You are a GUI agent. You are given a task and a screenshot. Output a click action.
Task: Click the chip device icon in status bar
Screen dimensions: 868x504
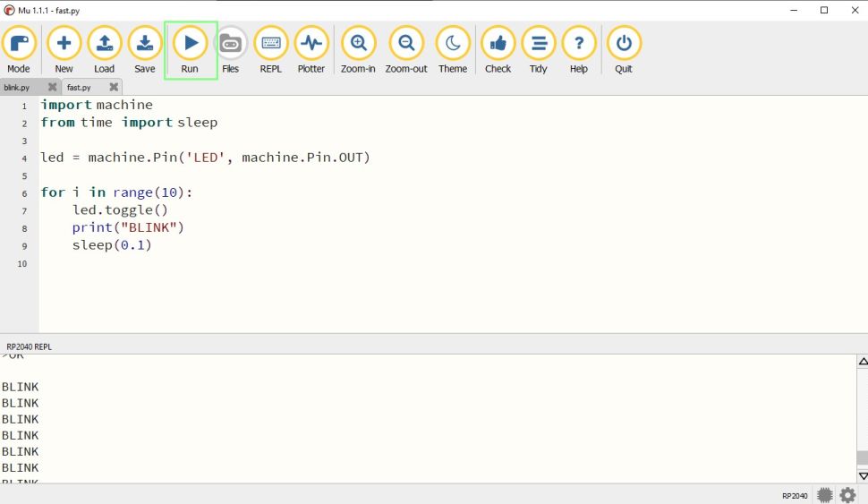click(825, 494)
